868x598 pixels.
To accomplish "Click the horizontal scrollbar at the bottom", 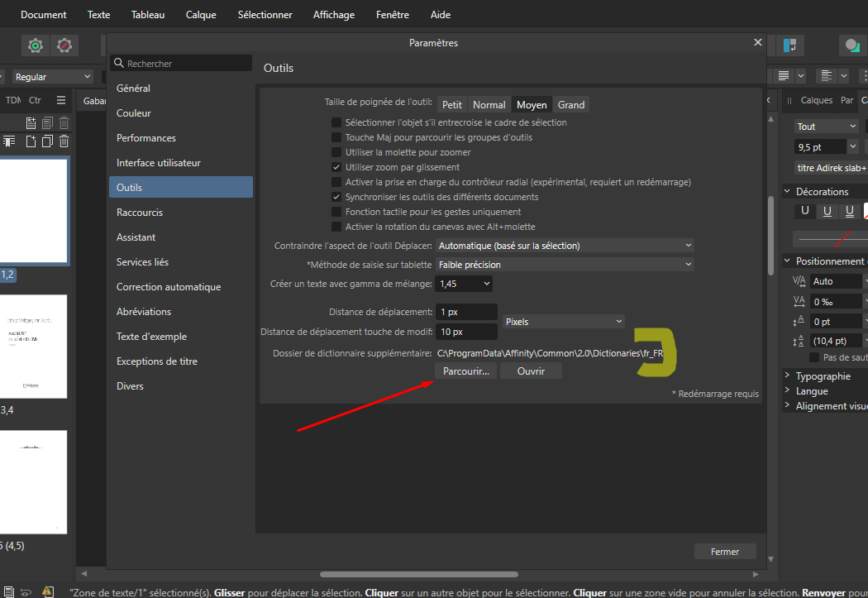I will tap(419, 574).
